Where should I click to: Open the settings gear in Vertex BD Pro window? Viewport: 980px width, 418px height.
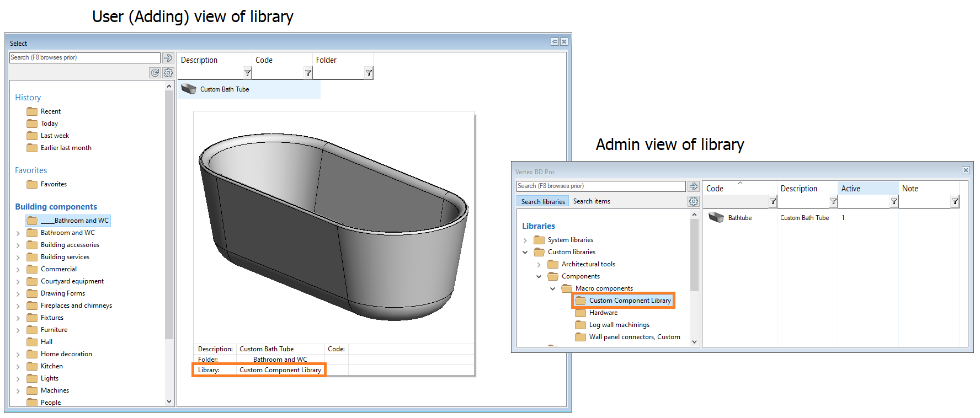(x=694, y=201)
